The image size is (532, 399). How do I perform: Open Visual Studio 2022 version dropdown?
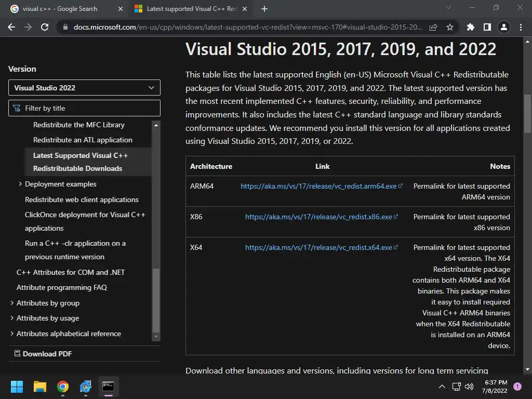pos(84,87)
